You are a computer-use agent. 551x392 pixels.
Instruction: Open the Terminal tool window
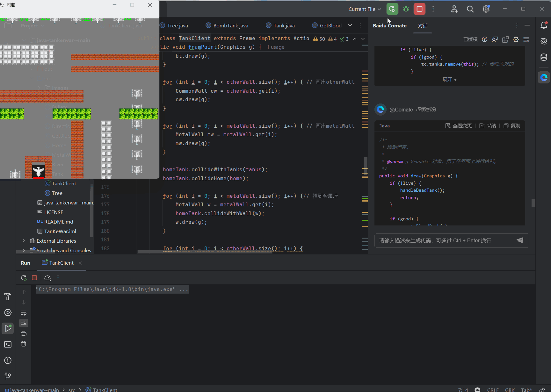click(8, 344)
